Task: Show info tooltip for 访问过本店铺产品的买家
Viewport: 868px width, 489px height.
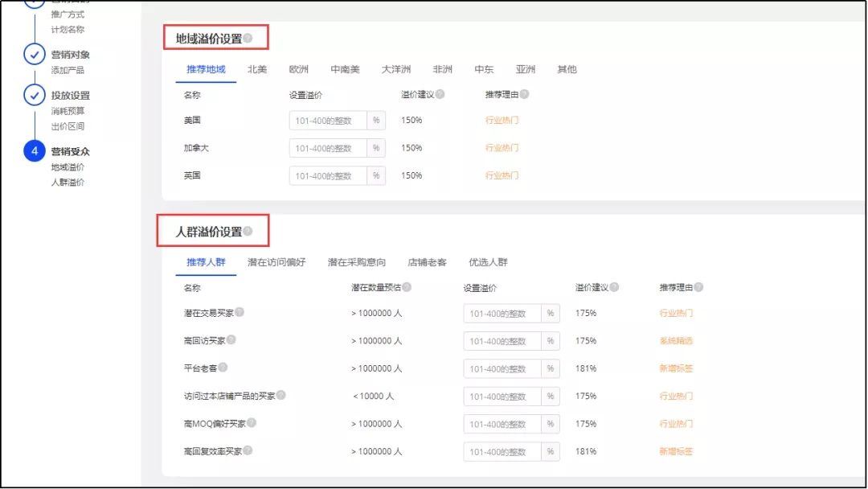Action: [x=280, y=395]
